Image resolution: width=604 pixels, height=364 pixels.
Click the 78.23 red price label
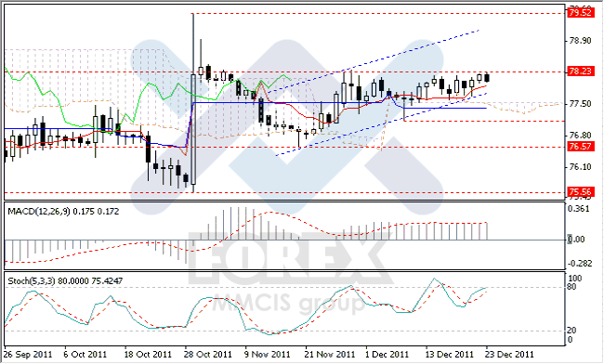click(x=580, y=71)
